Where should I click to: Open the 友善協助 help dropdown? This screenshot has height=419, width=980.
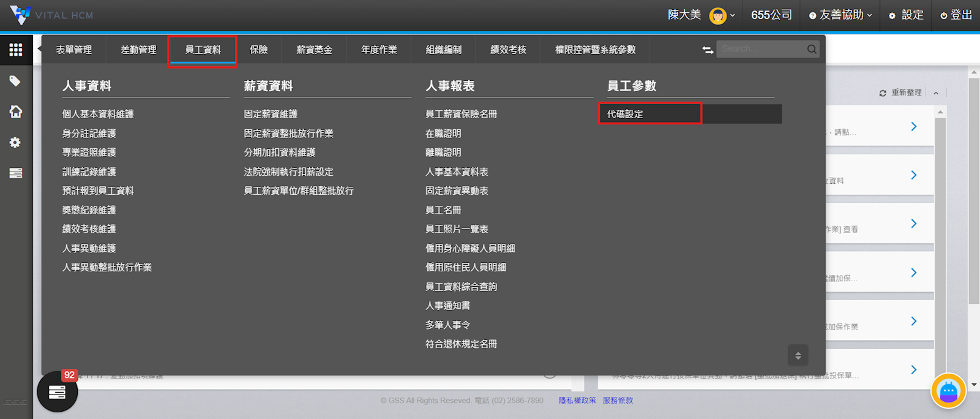coord(840,15)
